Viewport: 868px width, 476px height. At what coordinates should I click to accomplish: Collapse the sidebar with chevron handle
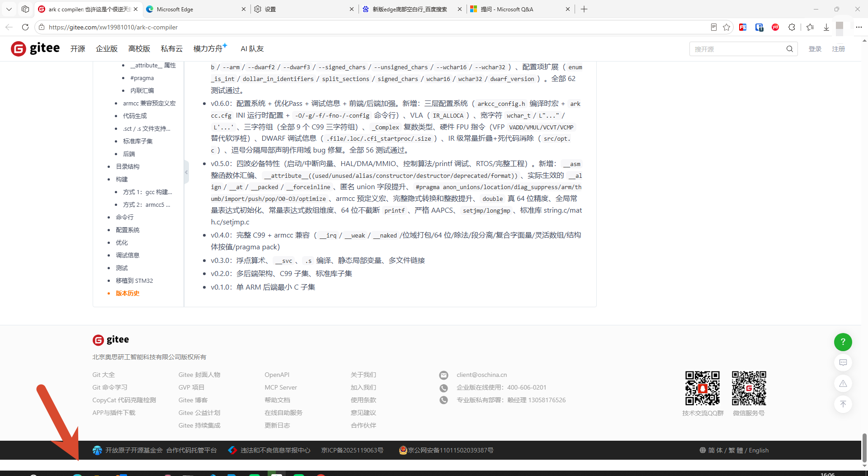[186, 172]
